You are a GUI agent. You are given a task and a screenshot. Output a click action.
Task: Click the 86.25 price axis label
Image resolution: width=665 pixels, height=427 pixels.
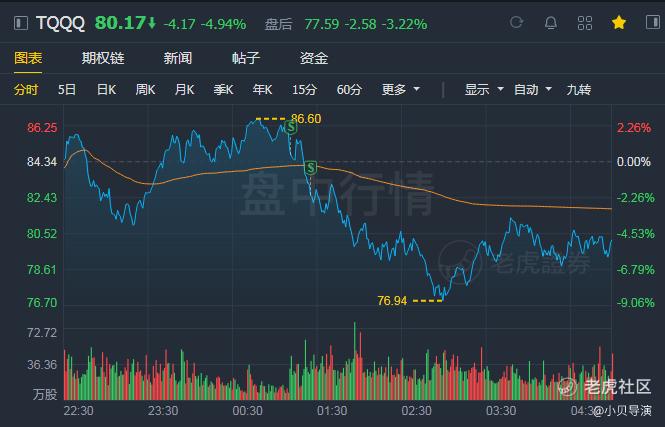click(x=42, y=128)
